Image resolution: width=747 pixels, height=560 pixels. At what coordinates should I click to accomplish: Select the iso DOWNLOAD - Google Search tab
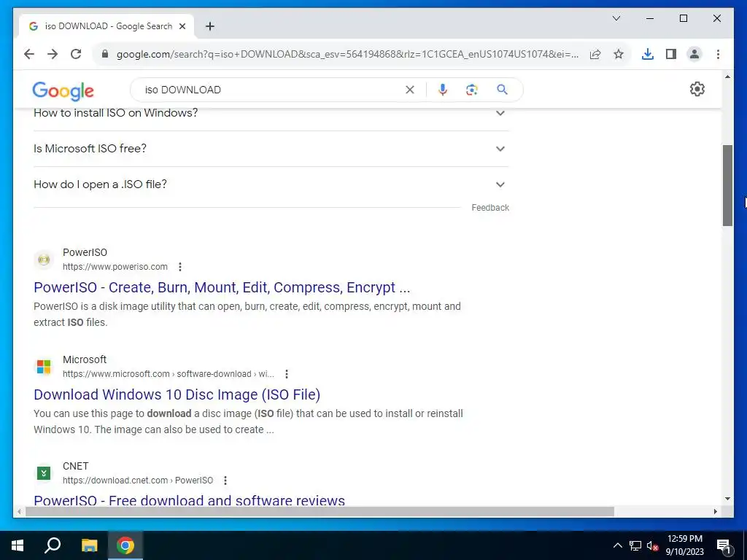pos(107,26)
